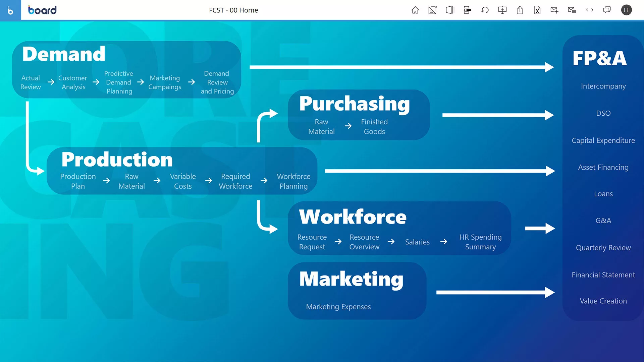
Task: Click the new mail subscription icon
Action: coord(554,10)
